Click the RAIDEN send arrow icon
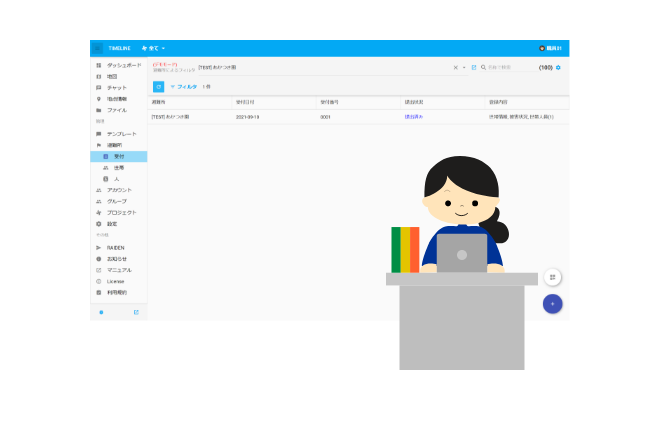660x428 pixels. pyautogui.click(x=98, y=248)
